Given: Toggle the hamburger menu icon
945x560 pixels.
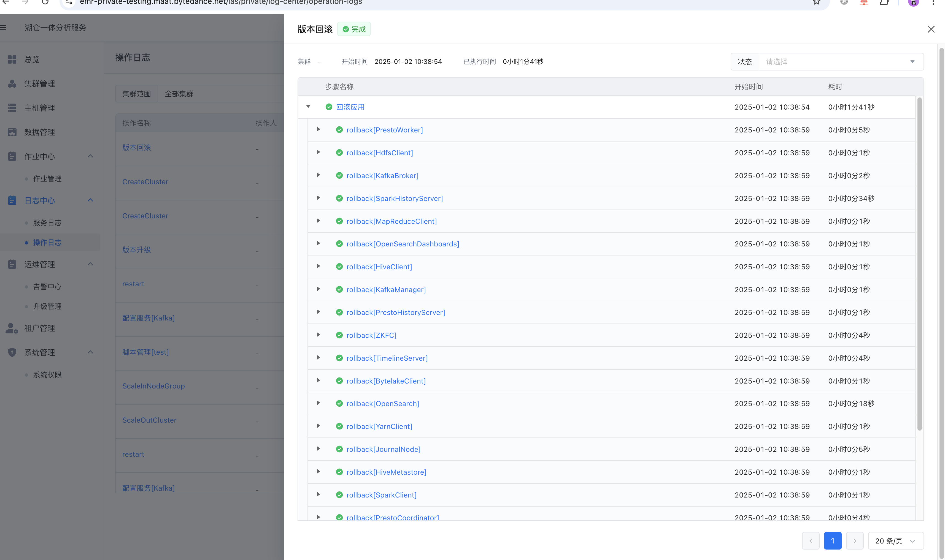Looking at the screenshot, I should coord(3,28).
